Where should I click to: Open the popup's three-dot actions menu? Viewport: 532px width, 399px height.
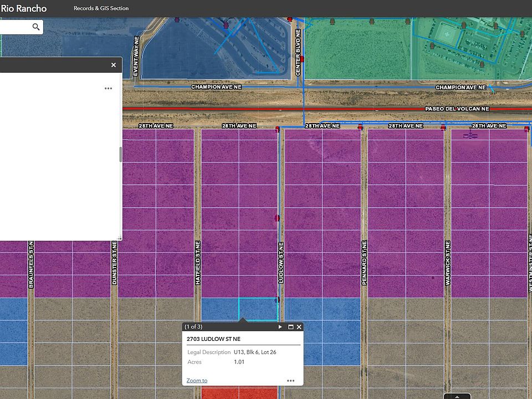coord(291,381)
